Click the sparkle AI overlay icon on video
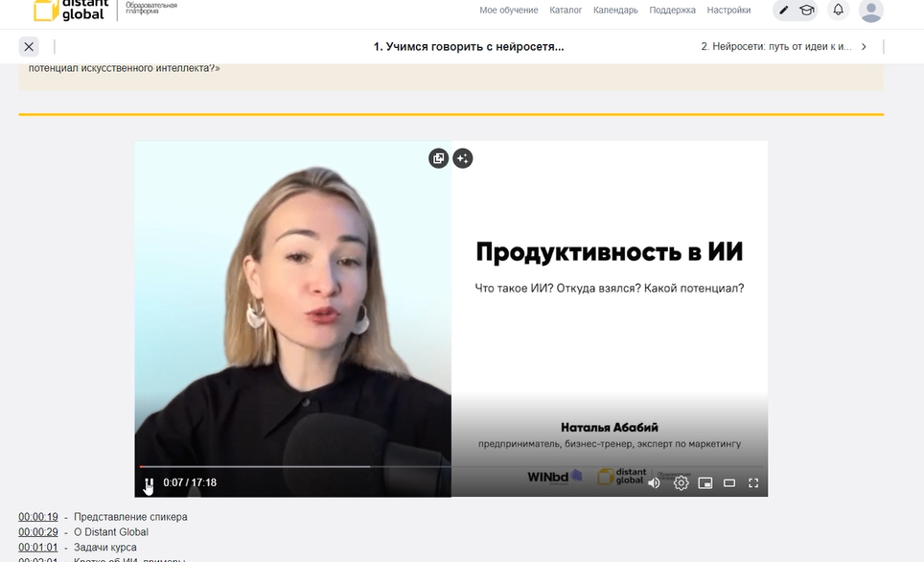 click(463, 158)
